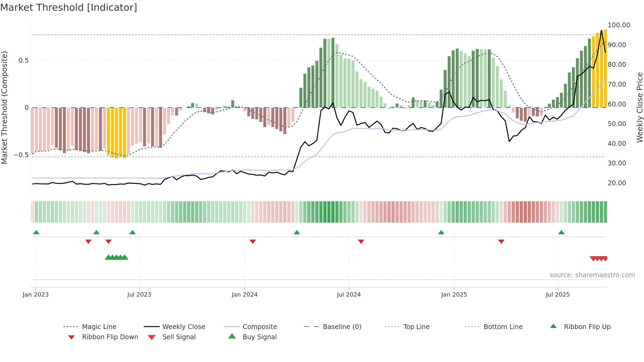Click the 20.00 price axis label
644x362 pixels.
617,183
